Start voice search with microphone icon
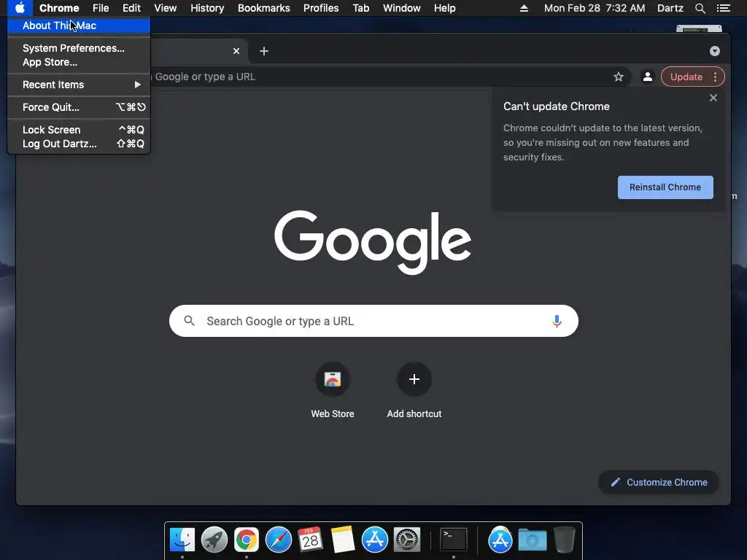The height and width of the screenshot is (560, 747). tap(557, 321)
